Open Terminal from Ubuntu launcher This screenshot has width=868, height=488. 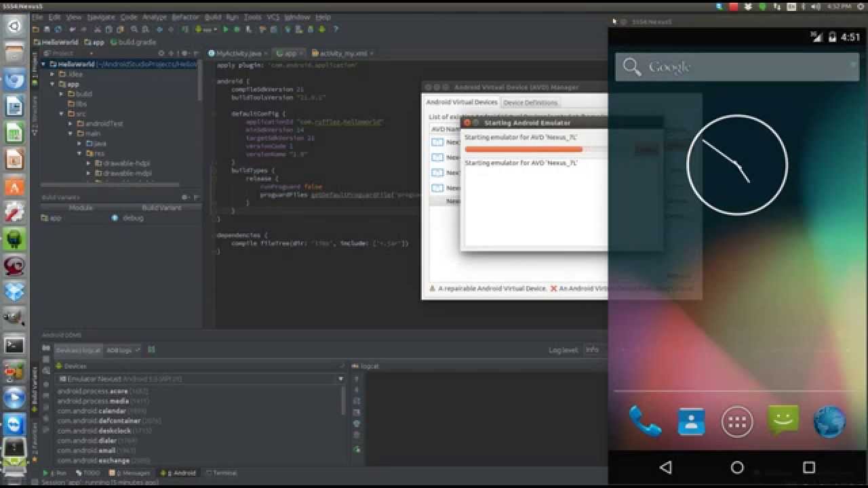click(15, 345)
